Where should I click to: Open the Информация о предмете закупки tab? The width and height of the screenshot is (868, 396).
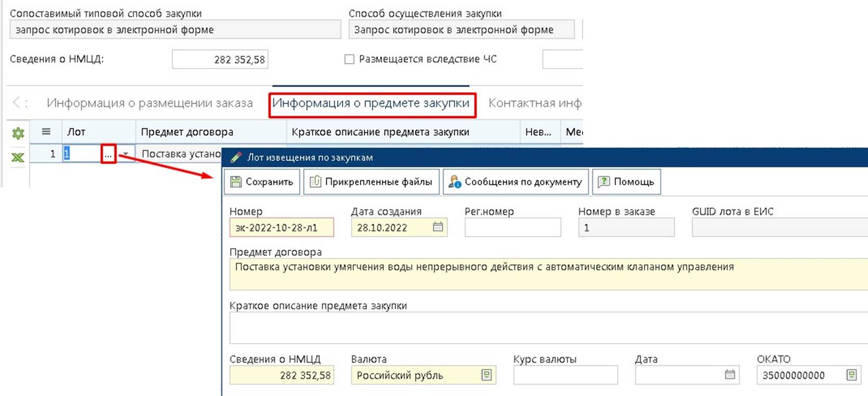point(371,103)
